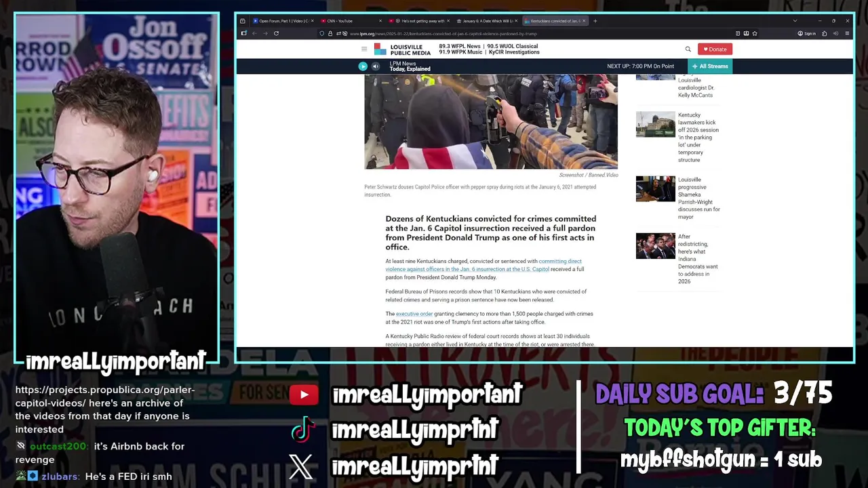Open Indiana Democrats redistricting story
Image resolution: width=868 pixels, height=488 pixels.
click(x=698, y=259)
